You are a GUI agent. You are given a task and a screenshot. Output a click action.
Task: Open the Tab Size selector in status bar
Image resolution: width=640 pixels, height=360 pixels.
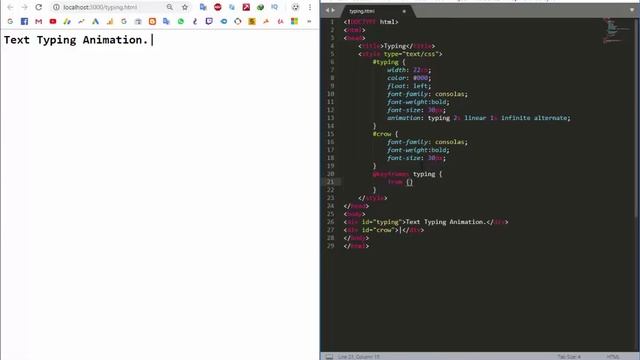pos(569,357)
